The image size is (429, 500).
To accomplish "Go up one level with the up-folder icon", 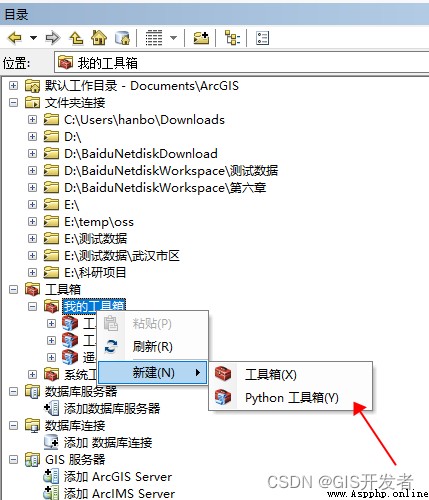I will click(76, 38).
